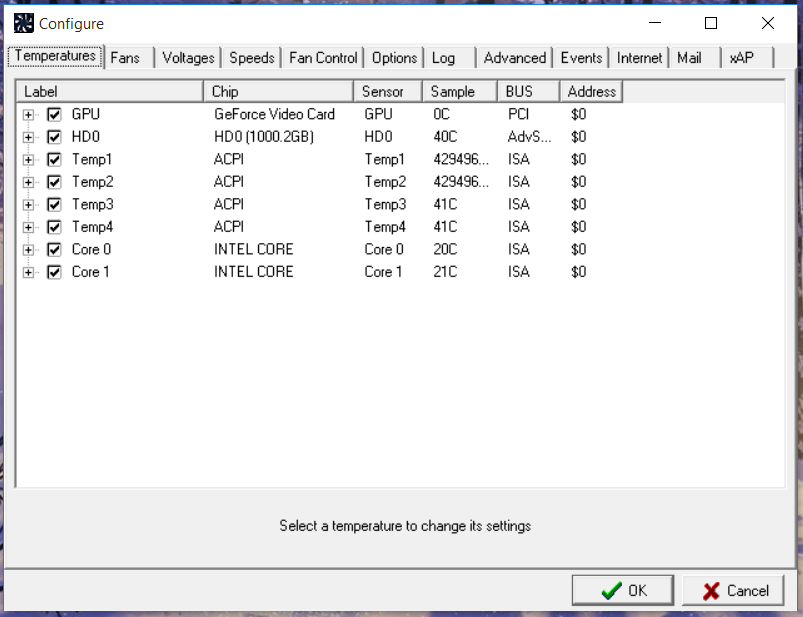Screen dimensions: 803x617
Task: Disable the Core 0 checkbox
Action: [x=54, y=250]
